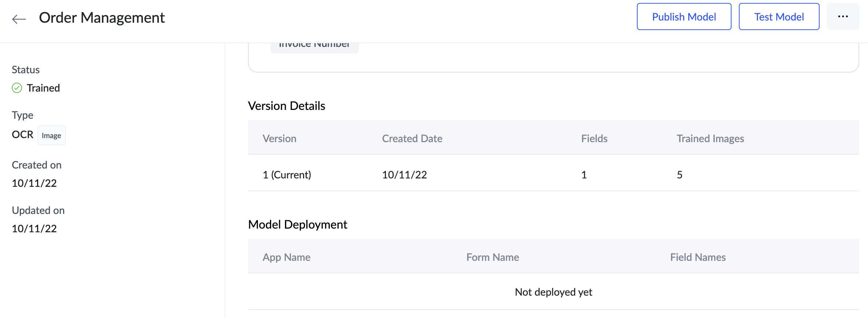
Task: Click the Form Name column header
Action: click(492, 257)
